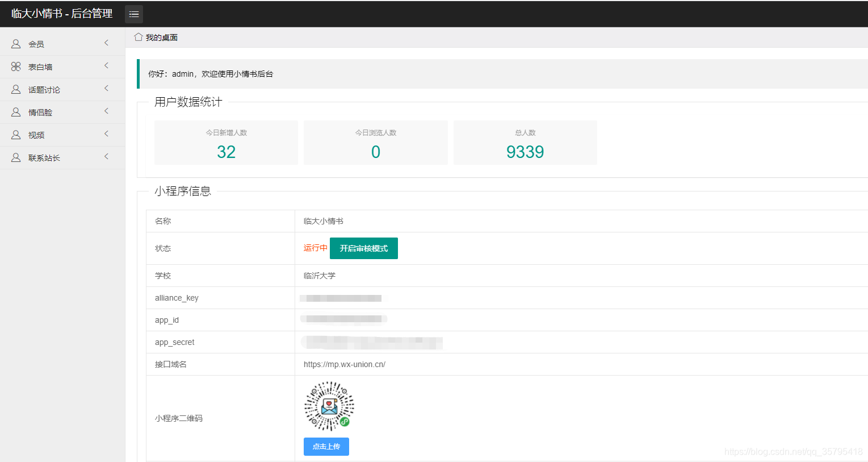Click the mini program QR code image
Screen dimensions: 868x462
point(329,406)
